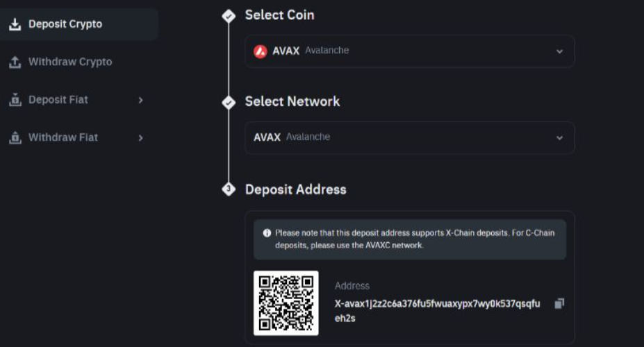Click the deposit address QR code
The width and height of the screenshot is (644, 347).
coord(286,303)
